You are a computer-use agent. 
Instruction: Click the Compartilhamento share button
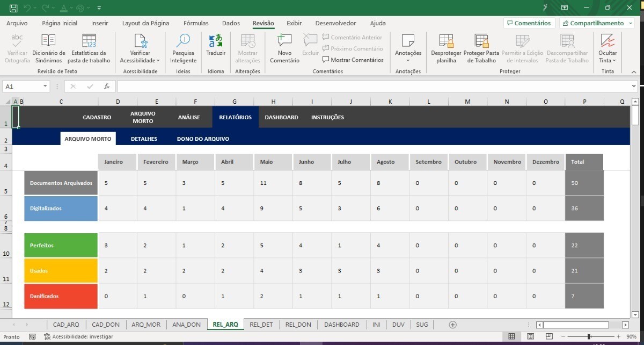pyautogui.click(x=596, y=23)
